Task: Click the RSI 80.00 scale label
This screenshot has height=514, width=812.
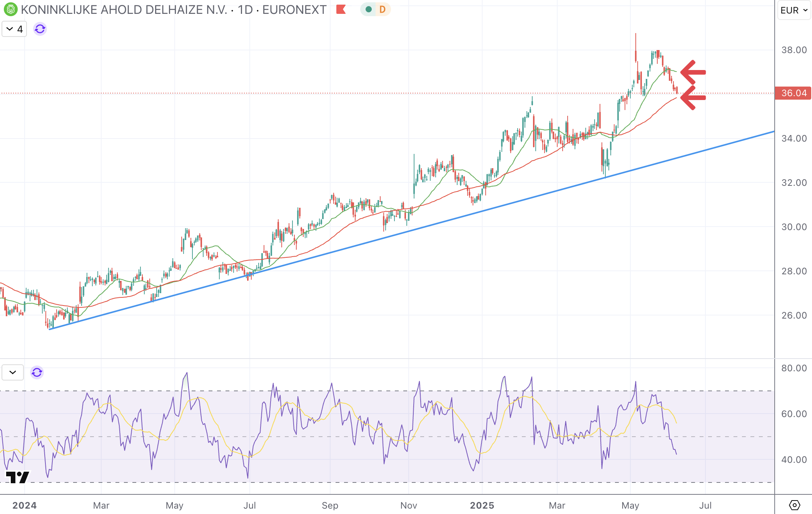Action: 794,368
